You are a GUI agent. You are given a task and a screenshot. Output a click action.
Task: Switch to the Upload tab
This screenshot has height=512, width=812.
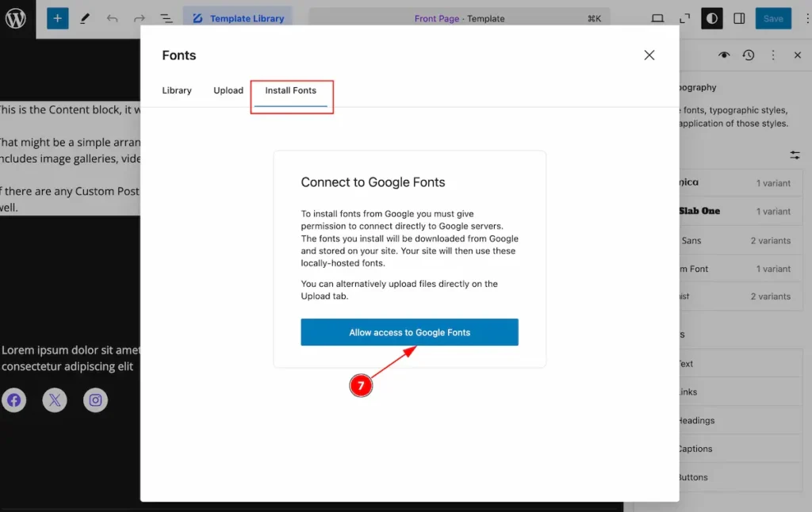click(228, 90)
